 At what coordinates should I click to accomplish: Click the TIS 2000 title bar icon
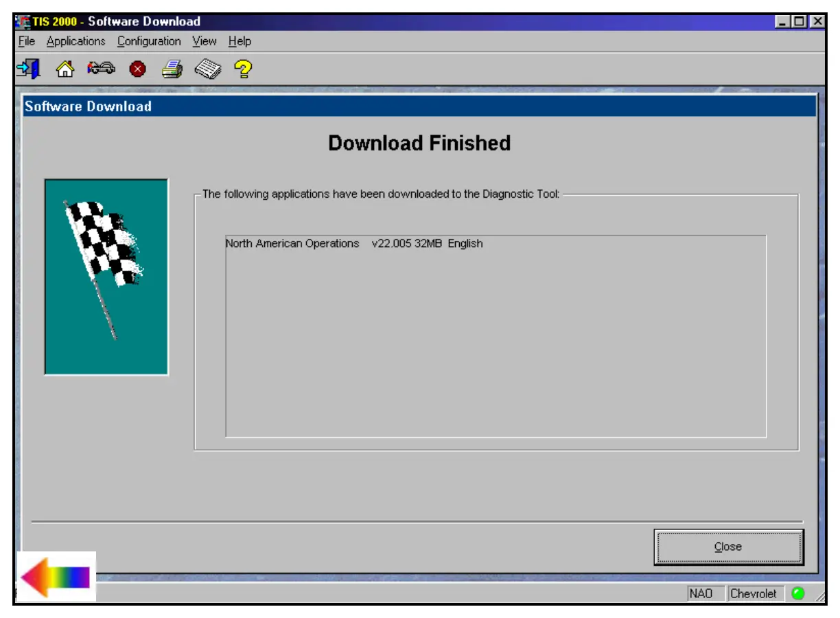(23, 22)
